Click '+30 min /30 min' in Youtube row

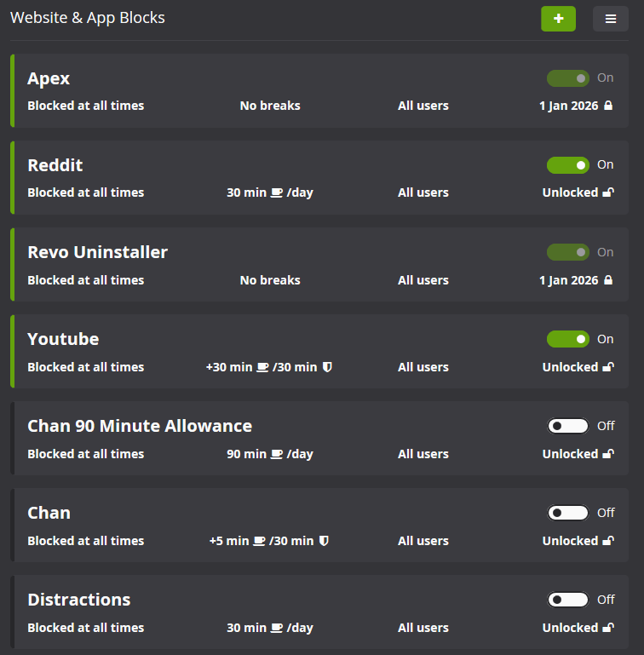click(269, 367)
